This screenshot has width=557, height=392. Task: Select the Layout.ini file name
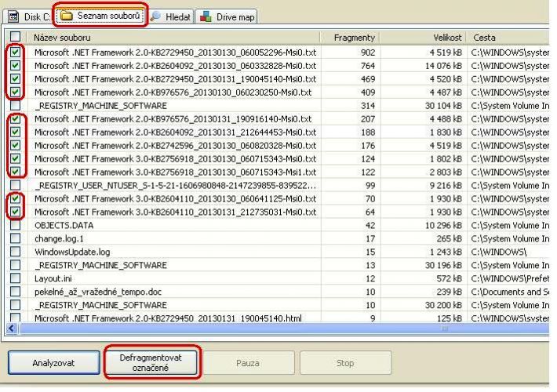53,279
